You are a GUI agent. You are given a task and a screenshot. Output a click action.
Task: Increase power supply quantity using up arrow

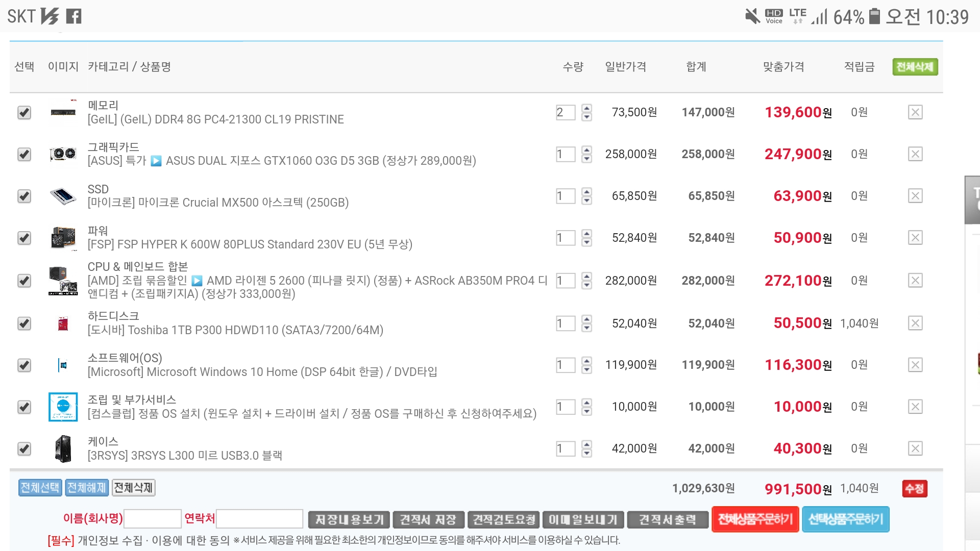coord(587,234)
